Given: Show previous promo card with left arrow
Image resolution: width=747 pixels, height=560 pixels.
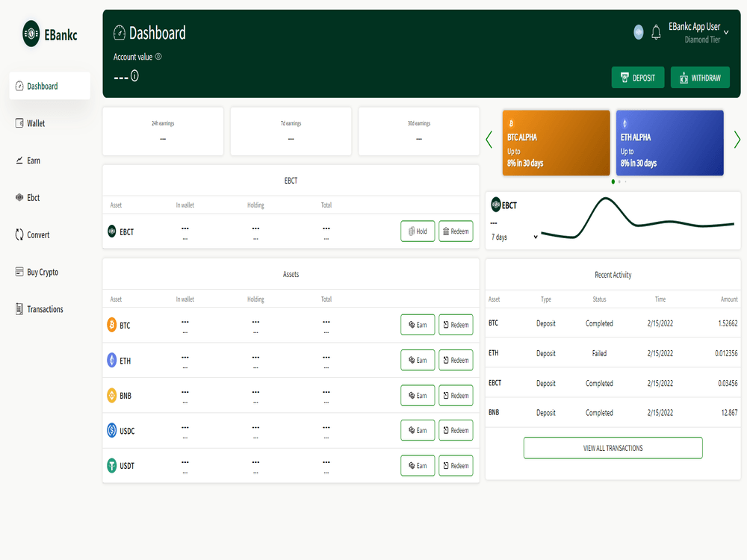Looking at the screenshot, I should 489,140.
